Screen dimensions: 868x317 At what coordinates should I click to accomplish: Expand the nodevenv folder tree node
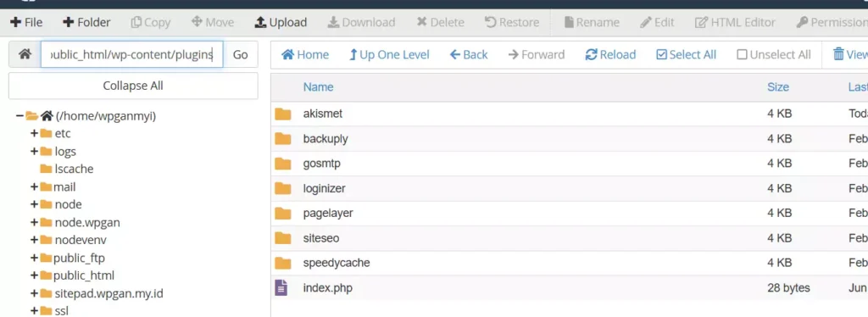(x=34, y=240)
